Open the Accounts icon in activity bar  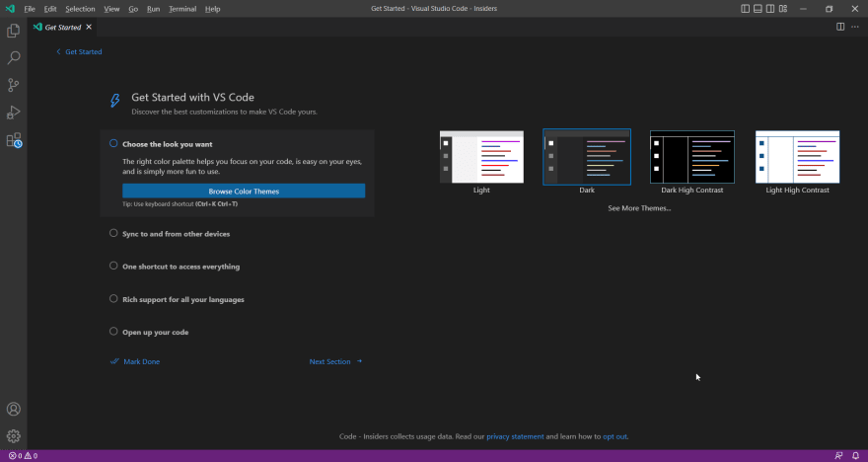[x=13, y=409]
